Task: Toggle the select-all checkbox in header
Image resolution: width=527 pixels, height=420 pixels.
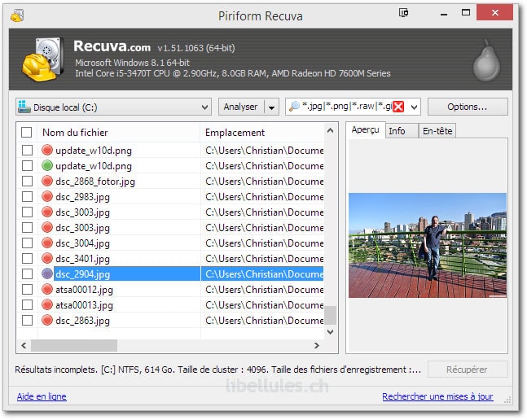Action: 27,133
